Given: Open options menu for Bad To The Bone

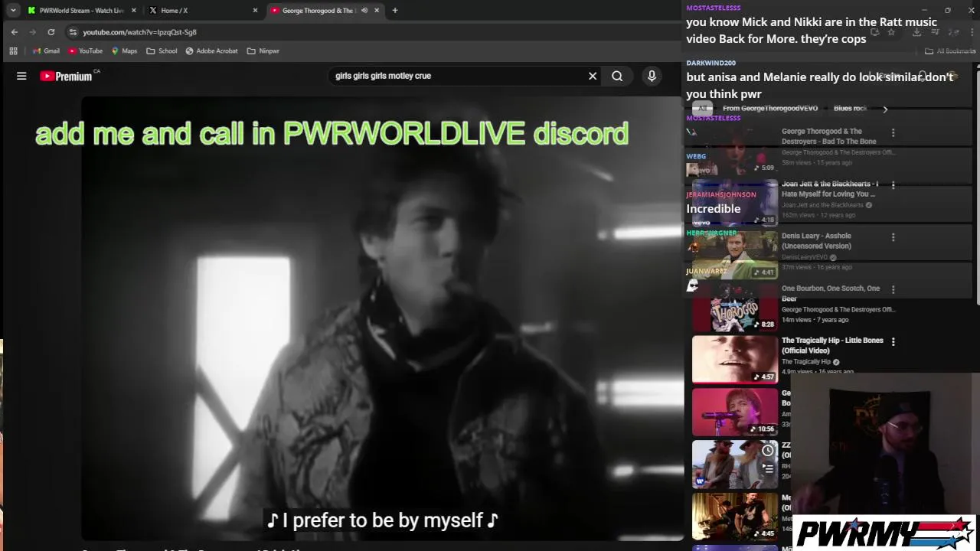Looking at the screenshot, I should (x=893, y=133).
